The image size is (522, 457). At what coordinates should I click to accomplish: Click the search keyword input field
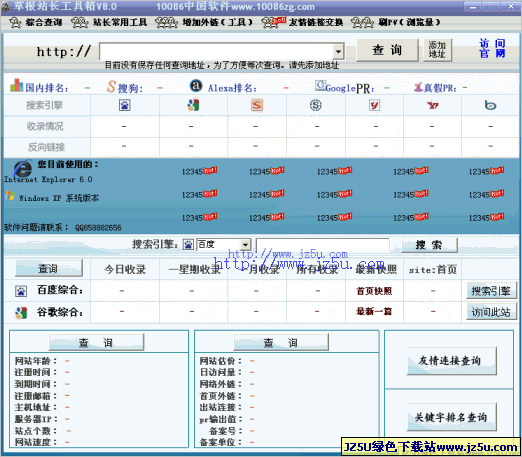coord(323,245)
